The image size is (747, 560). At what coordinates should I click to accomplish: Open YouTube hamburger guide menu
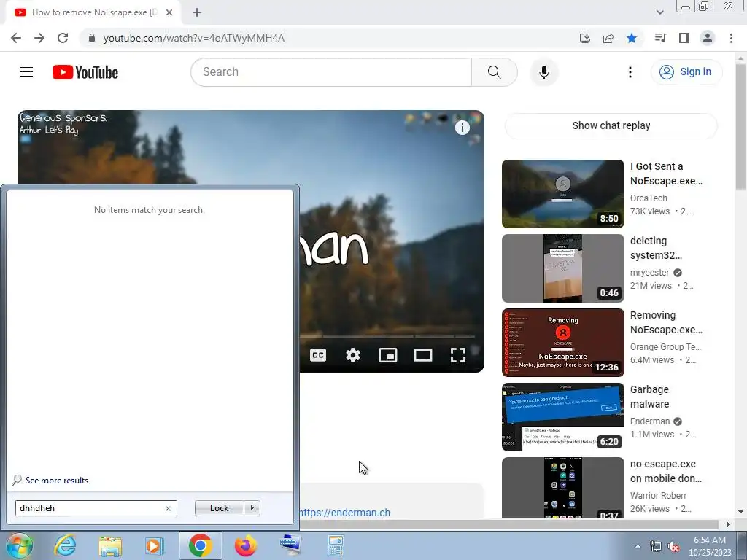pyautogui.click(x=26, y=72)
